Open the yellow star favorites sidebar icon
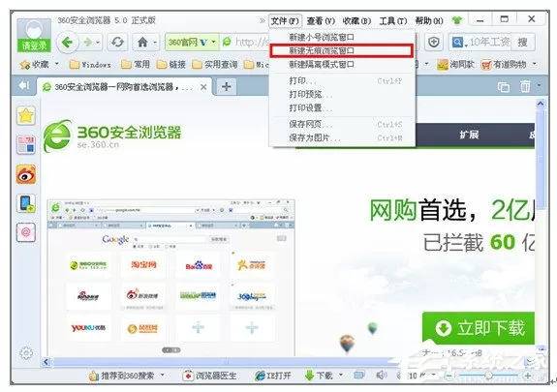This screenshot has height=392, width=557. tap(26, 115)
